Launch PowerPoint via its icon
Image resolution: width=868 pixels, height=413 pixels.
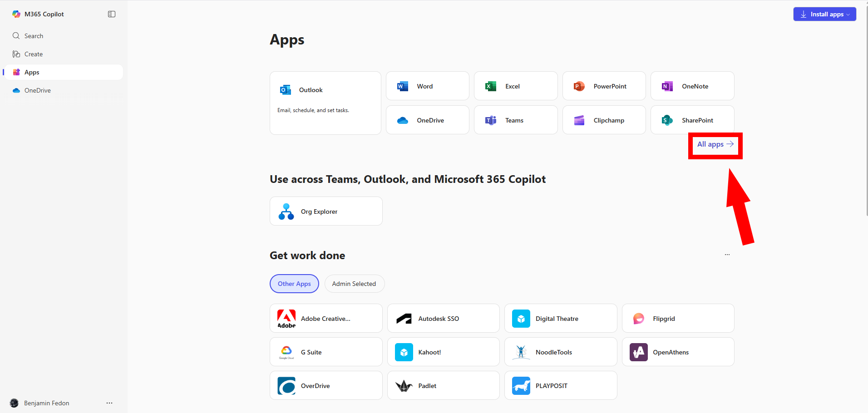coord(579,86)
